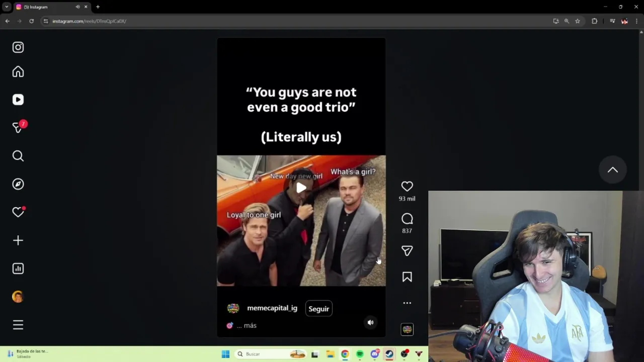Open the comments bubble with 837 count

click(407, 219)
